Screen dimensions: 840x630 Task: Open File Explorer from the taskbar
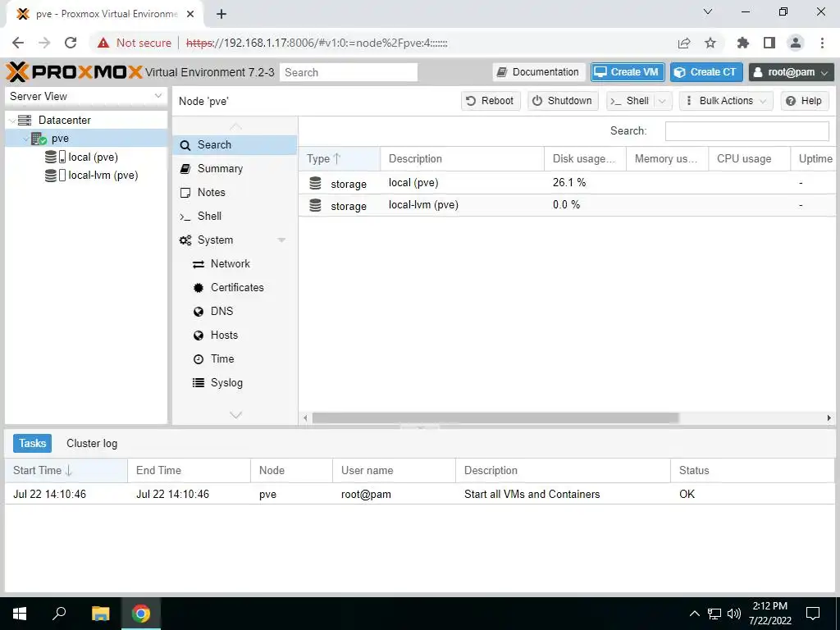click(x=100, y=614)
